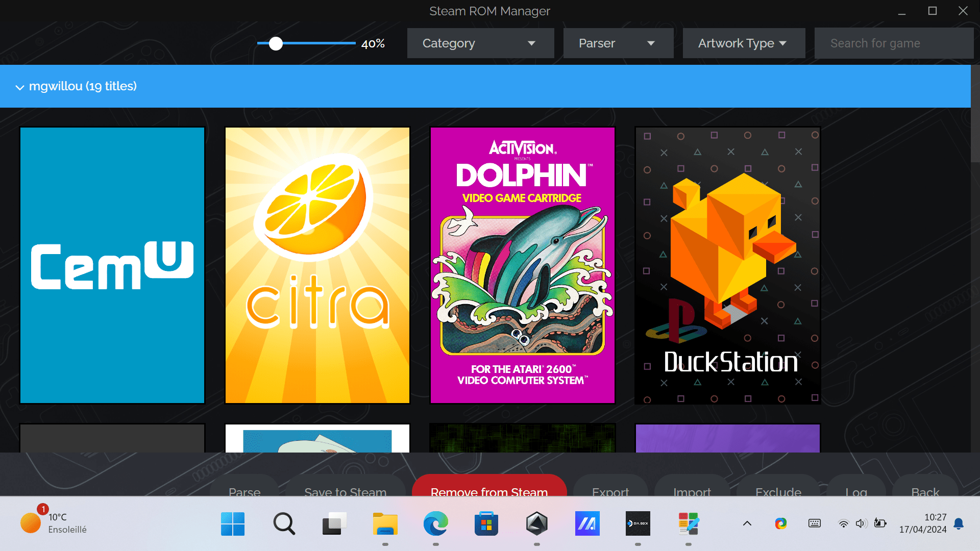This screenshot has height=551, width=980.
Task: Open File Explorer from taskbar
Action: pos(385,523)
